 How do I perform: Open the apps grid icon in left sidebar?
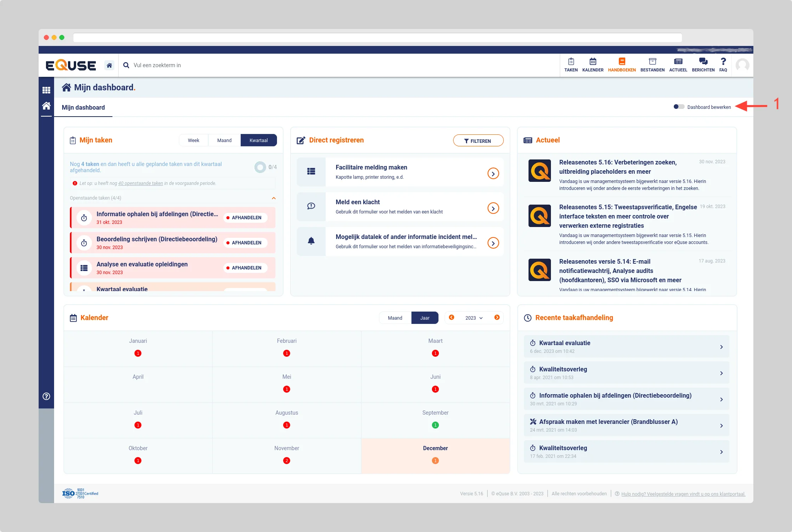pos(46,90)
